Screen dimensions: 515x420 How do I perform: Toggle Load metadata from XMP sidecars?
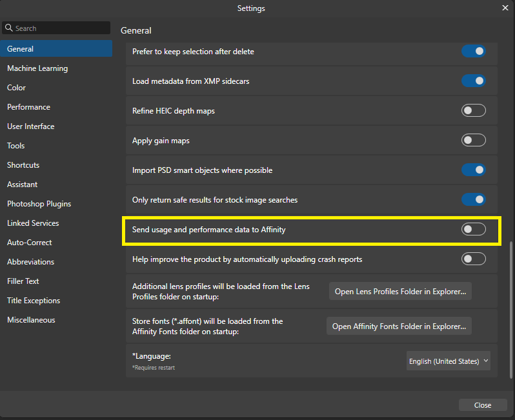click(x=473, y=81)
